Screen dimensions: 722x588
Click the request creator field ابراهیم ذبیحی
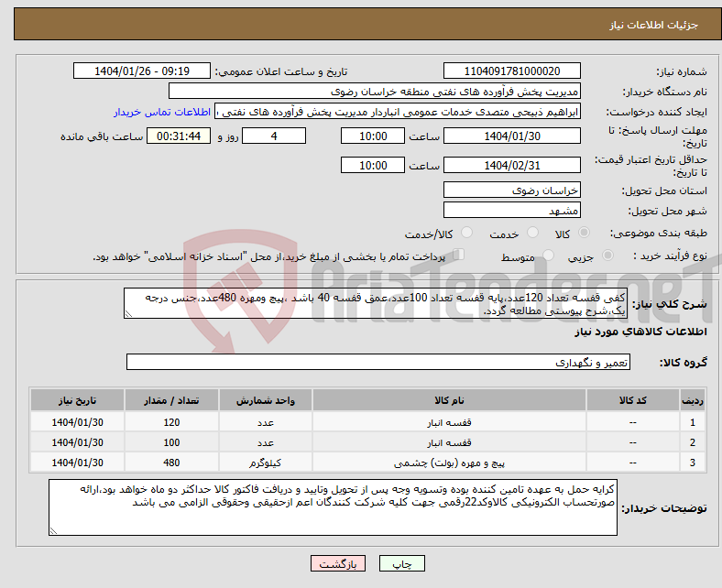[x=398, y=112]
